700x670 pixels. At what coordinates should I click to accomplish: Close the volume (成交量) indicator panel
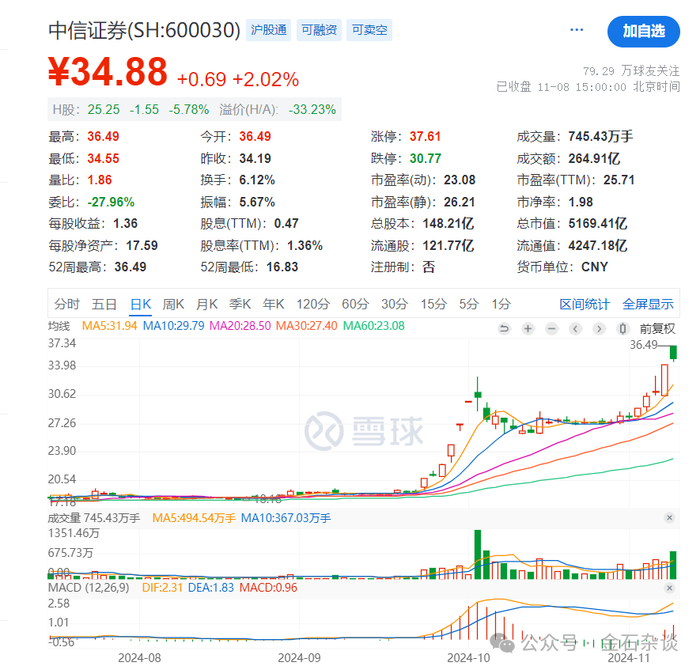[669, 518]
